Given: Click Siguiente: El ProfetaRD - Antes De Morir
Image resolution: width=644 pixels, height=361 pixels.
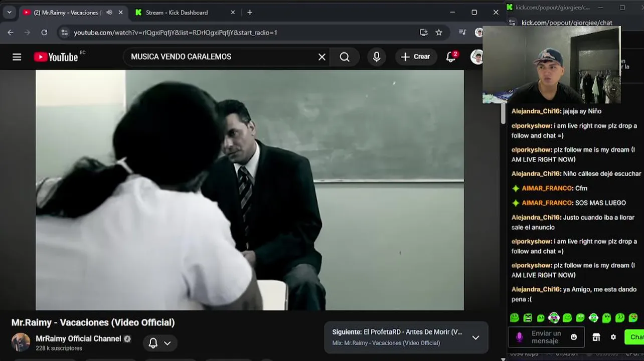Looking at the screenshot, I should tap(397, 332).
